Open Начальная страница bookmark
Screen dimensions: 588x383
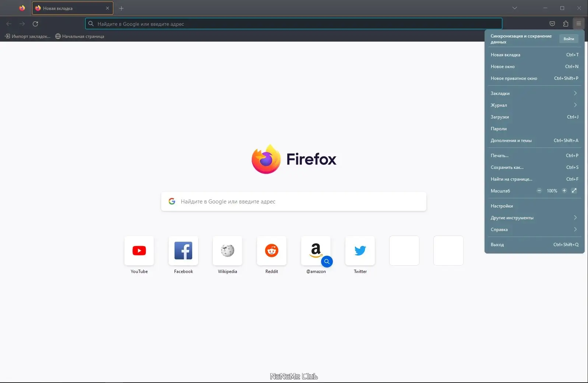[x=80, y=36]
